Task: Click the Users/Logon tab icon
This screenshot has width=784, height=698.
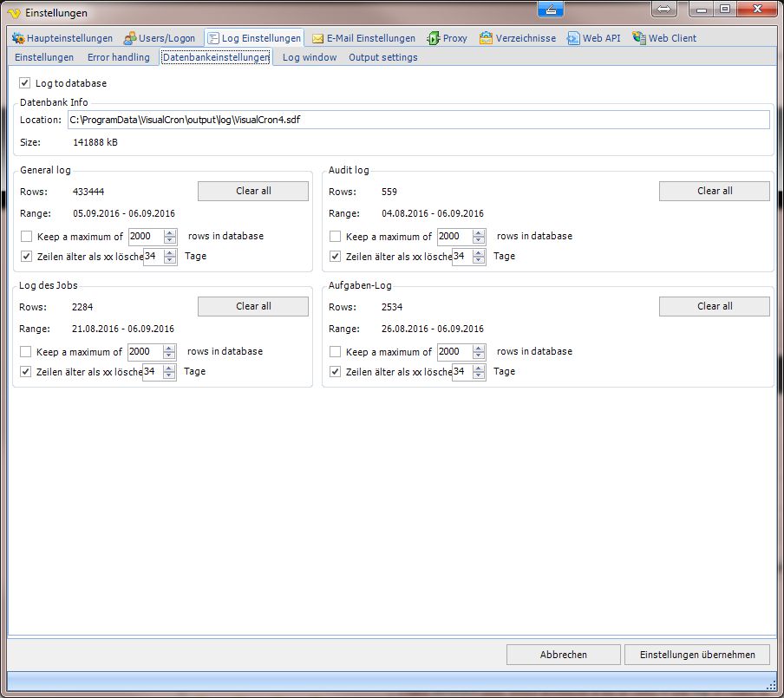Action: pos(130,38)
